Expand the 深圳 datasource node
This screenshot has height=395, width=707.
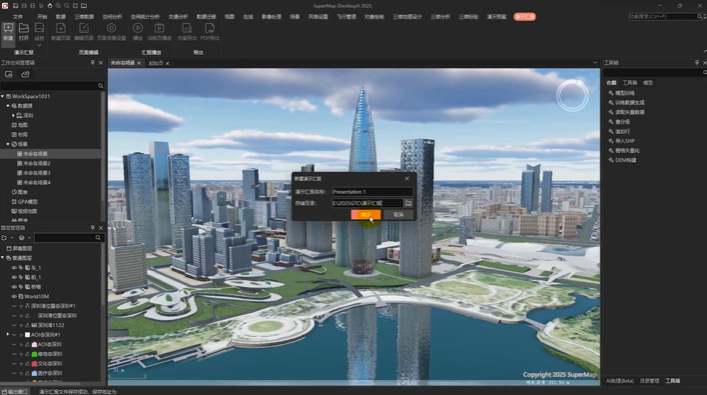pos(13,115)
